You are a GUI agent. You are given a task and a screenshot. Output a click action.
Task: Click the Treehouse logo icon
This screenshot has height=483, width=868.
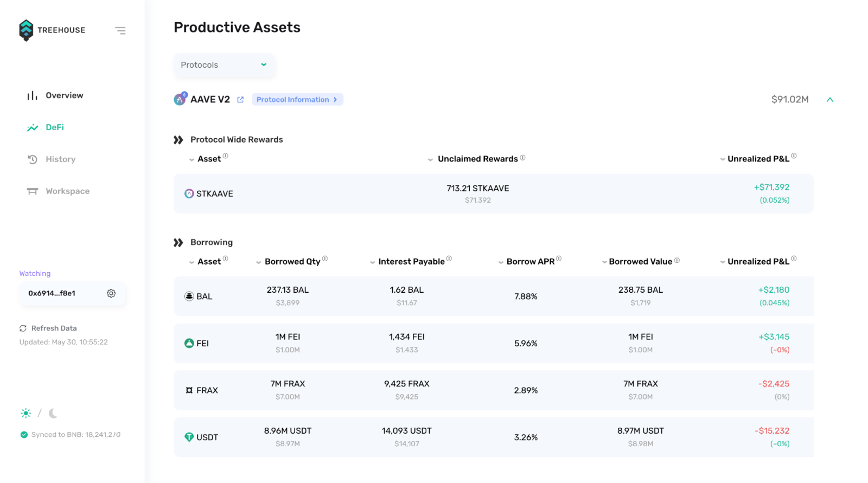click(x=26, y=30)
